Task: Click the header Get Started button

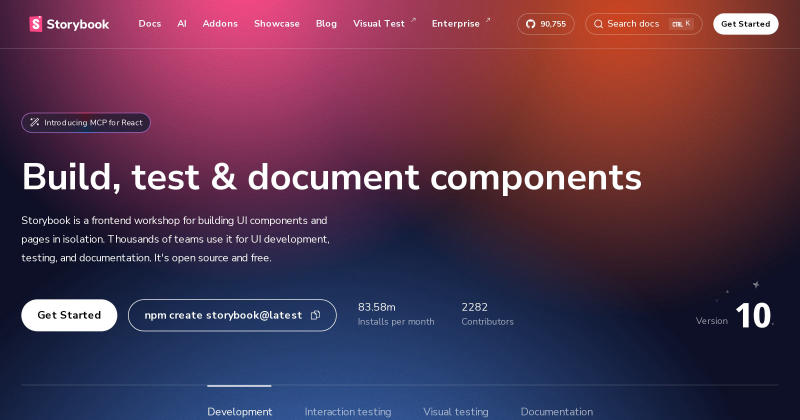Action: coord(745,24)
